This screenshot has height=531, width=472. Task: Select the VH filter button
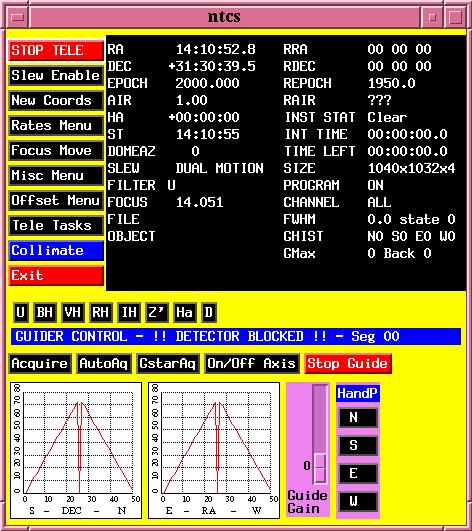point(73,312)
